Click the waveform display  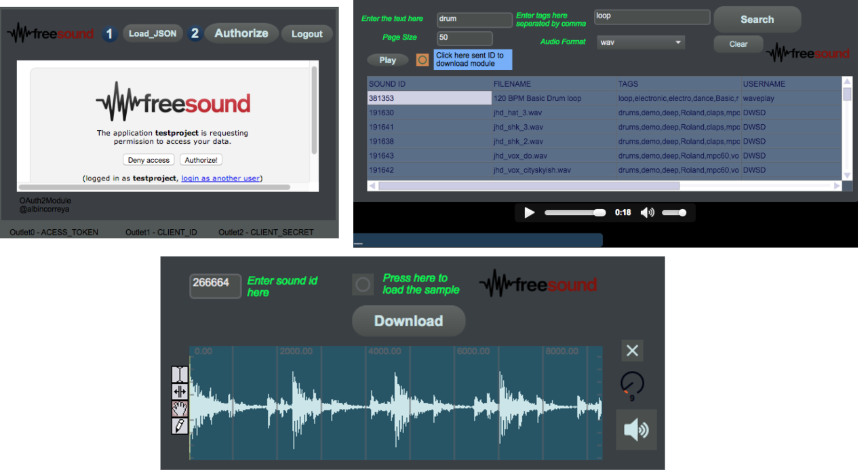point(396,404)
